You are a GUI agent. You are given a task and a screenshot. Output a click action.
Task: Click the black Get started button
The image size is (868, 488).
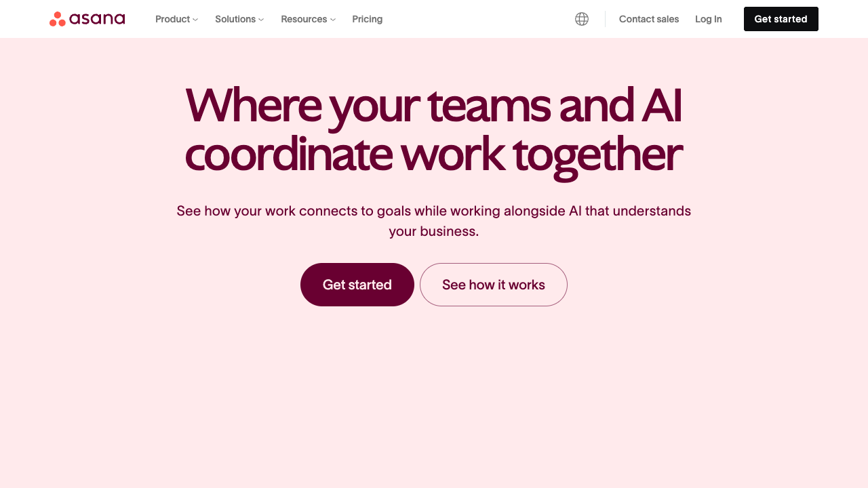(x=781, y=19)
